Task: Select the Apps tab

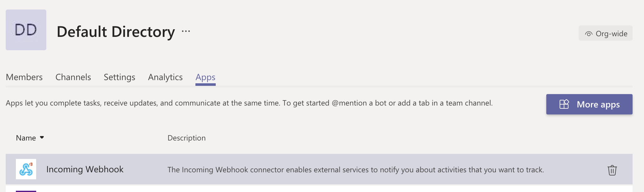Action: tap(205, 77)
